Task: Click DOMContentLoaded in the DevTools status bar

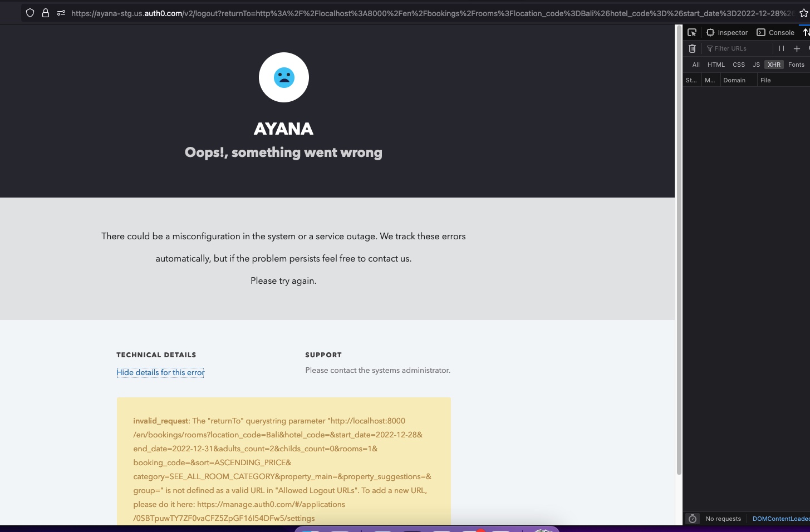Action: (x=779, y=518)
